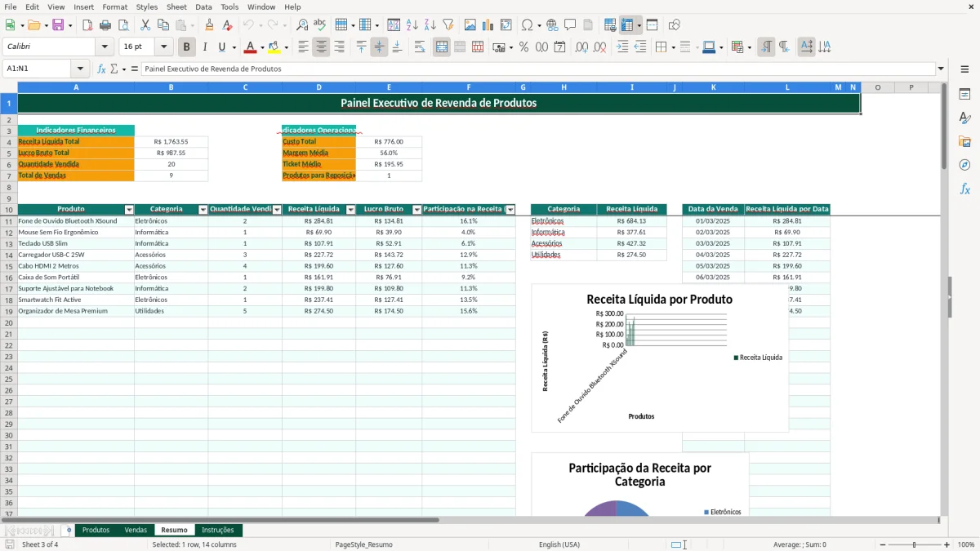The height and width of the screenshot is (551, 980).
Task: Toggle Underline formatting
Action: [x=221, y=47]
